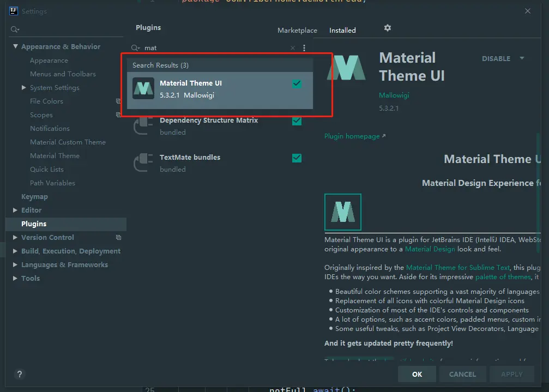This screenshot has height=392, width=549.
Task: Expand the Editor settings node
Action: (15, 210)
